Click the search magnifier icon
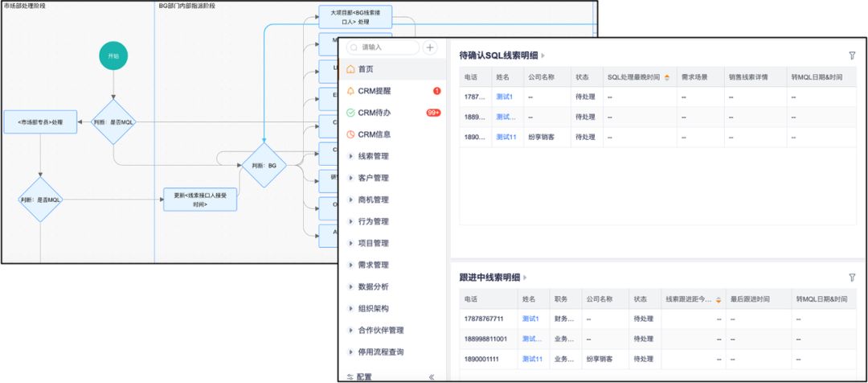Image resolution: width=868 pixels, height=383 pixels. click(353, 47)
